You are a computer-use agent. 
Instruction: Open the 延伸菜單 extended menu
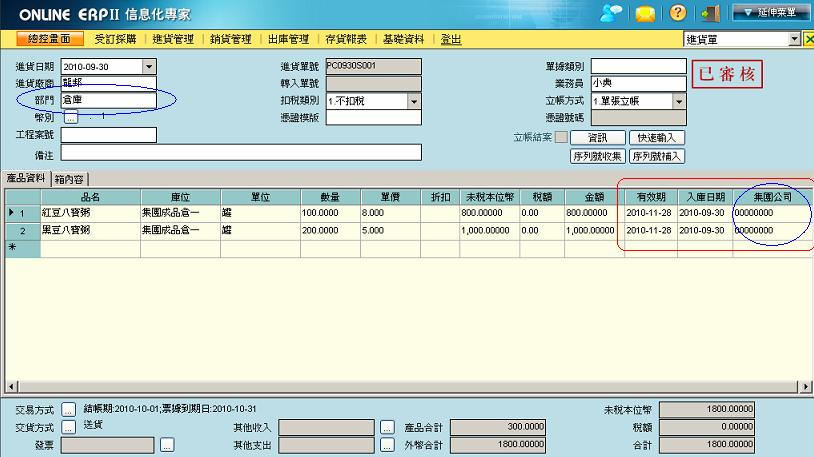click(770, 13)
